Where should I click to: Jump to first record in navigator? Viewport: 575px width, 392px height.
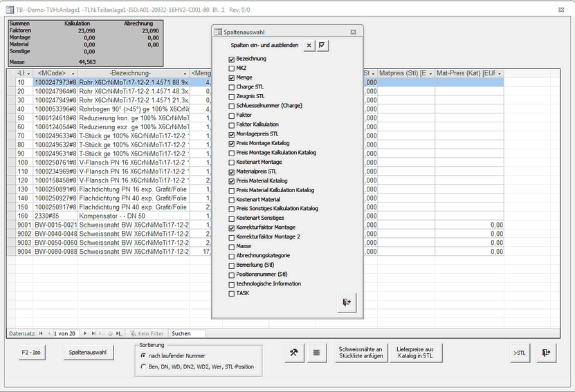[40, 333]
